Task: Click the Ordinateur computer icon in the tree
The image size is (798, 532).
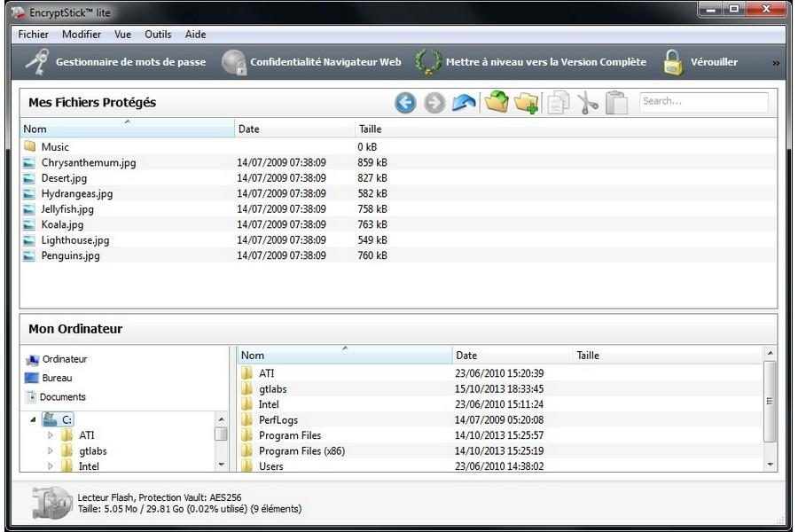Action: (x=32, y=359)
